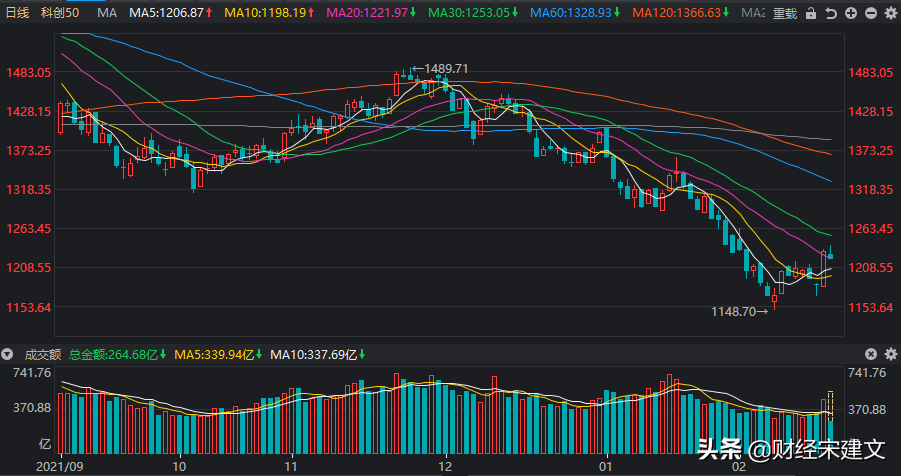Expand the 成交额 indicator dropdown arrow
Screen dimensions: 901x476
pos(9,354)
